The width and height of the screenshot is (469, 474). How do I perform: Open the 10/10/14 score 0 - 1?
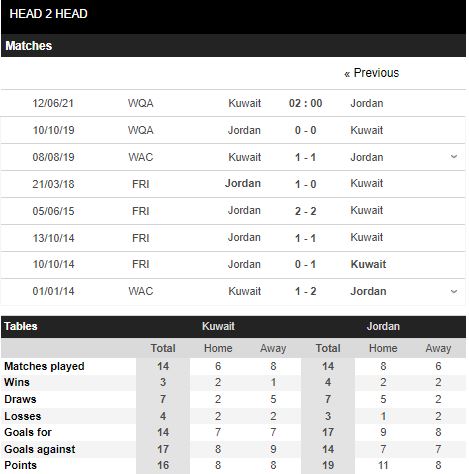pyautogui.click(x=305, y=264)
